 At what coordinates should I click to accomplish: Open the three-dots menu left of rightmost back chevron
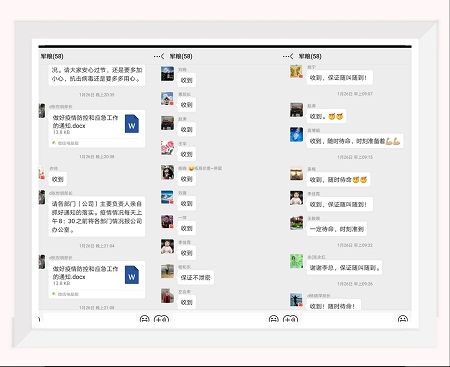(285, 56)
